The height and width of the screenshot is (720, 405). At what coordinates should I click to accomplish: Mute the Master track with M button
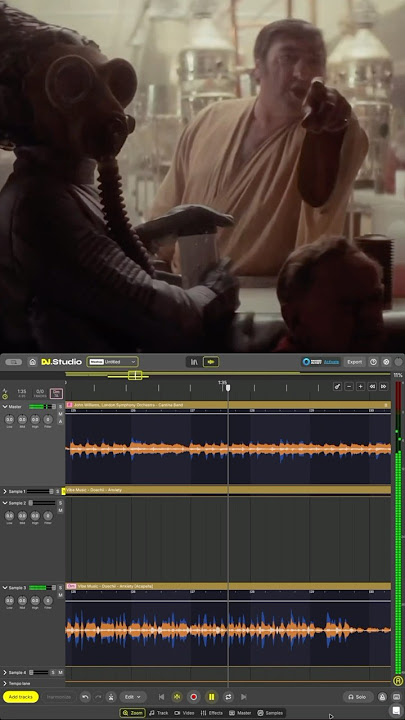(60, 414)
